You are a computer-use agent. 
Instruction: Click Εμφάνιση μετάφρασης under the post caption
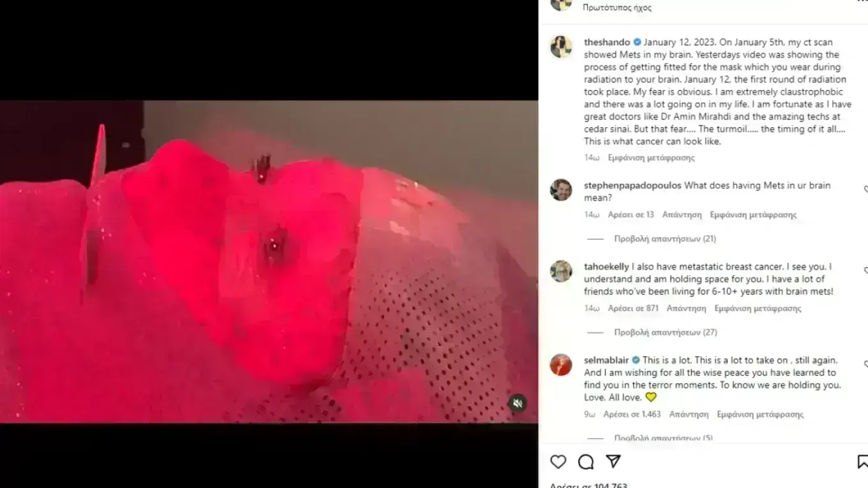click(651, 158)
